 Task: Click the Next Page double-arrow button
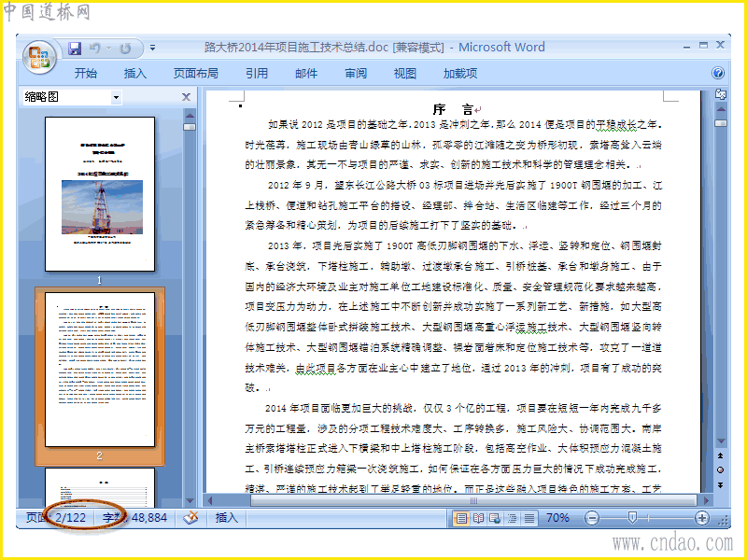pyautogui.click(x=720, y=485)
